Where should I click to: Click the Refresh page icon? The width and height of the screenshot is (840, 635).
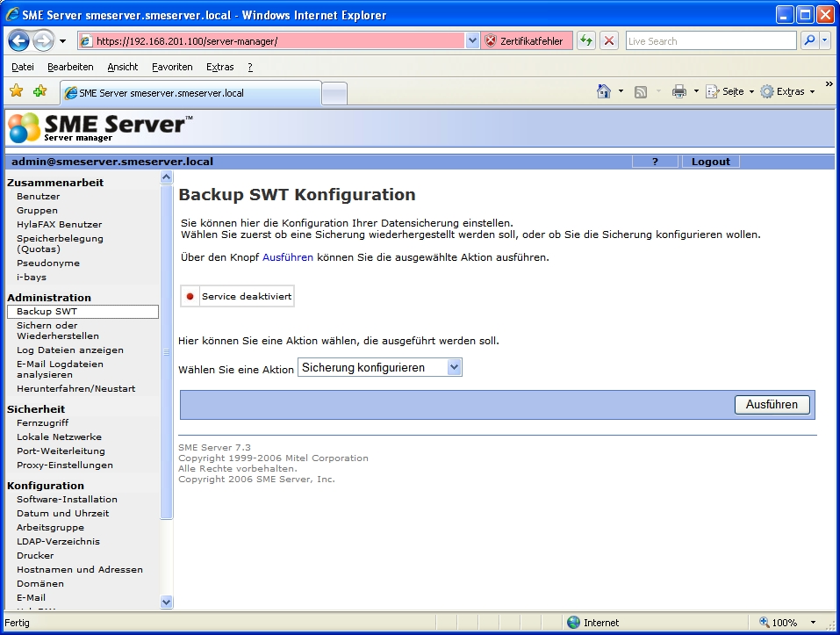click(586, 40)
